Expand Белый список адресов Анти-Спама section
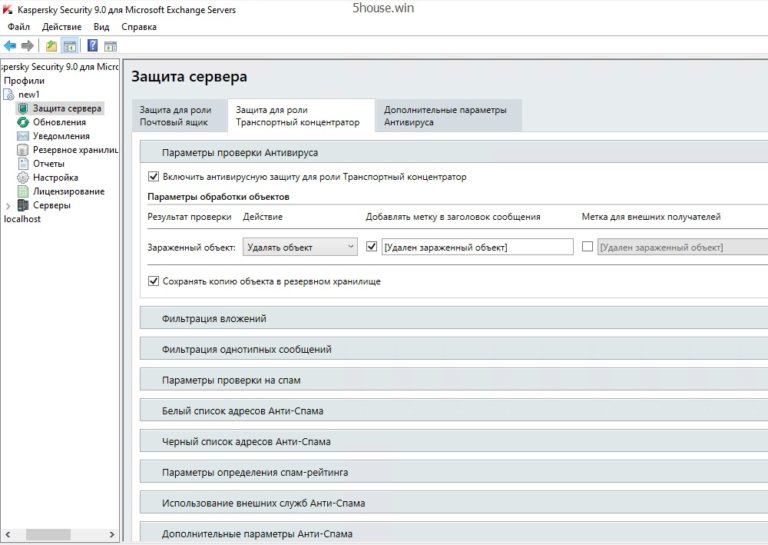Viewport: 768px width, 545px height. tap(454, 410)
